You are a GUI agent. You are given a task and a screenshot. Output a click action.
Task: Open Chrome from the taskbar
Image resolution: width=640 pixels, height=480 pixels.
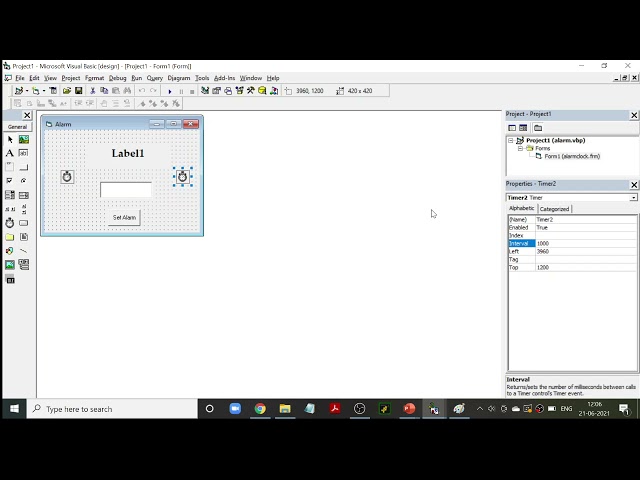(x=260, y=409)
